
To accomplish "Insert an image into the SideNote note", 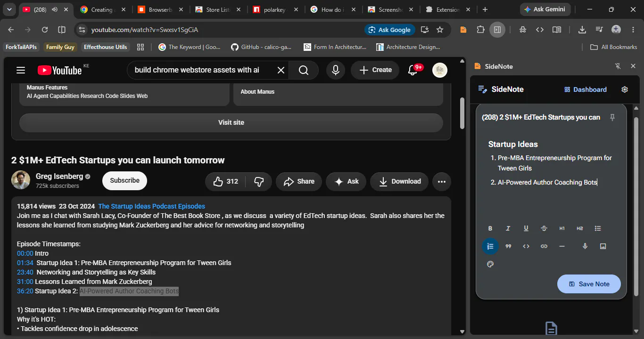I will [x=603, y=246].
